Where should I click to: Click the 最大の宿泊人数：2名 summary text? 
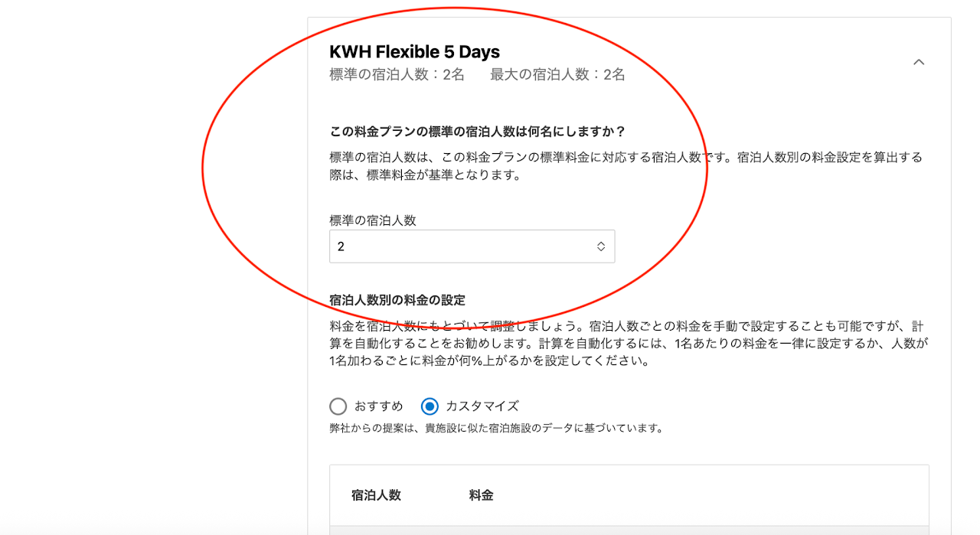[x=557, y=75]
